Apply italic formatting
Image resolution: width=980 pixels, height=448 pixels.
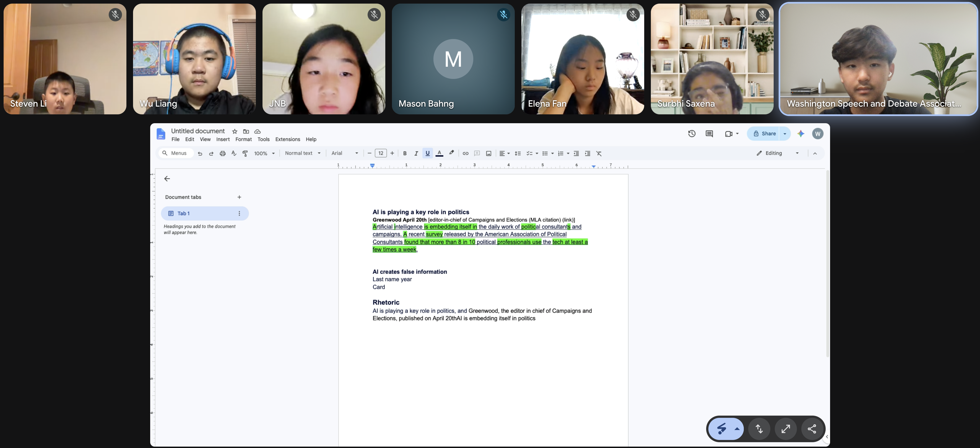[x=416, y=153]
